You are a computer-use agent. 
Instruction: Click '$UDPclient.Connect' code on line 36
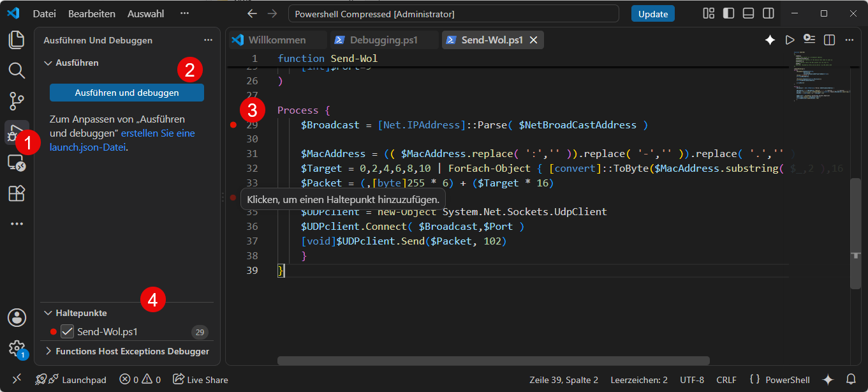(353, 227)
